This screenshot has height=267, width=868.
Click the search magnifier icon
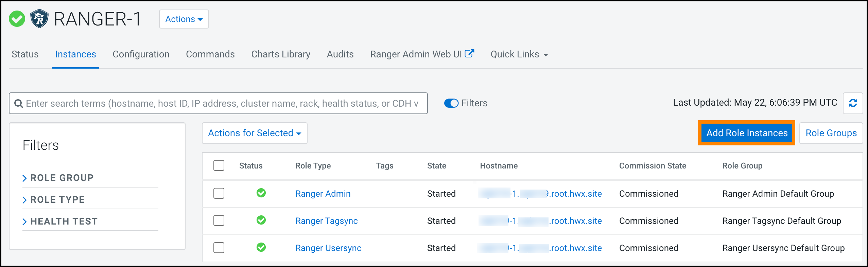[19, 104]
